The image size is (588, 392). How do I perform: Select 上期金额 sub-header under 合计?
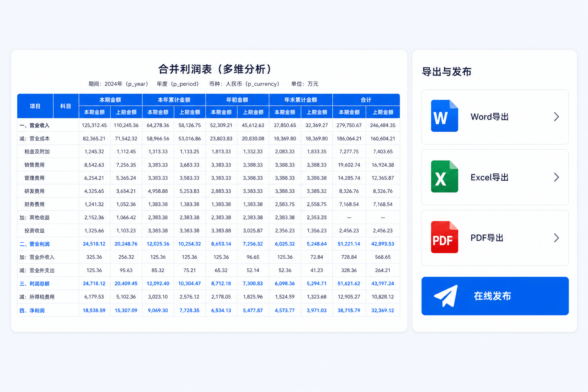pos(383,112)
